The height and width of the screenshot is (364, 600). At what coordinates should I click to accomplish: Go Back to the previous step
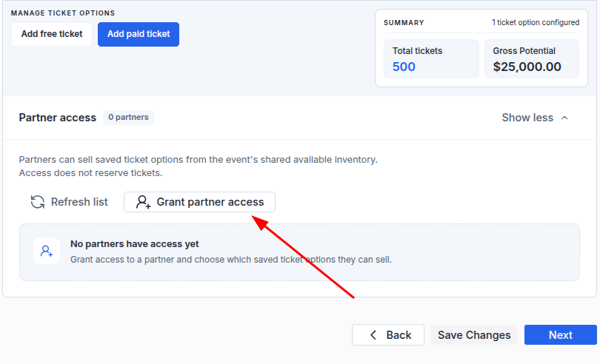click(x=388, y=335)
